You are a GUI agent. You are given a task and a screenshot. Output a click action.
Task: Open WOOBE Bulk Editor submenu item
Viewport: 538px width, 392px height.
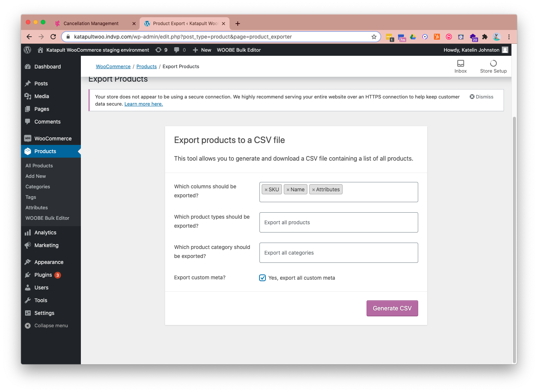point(47,218)
